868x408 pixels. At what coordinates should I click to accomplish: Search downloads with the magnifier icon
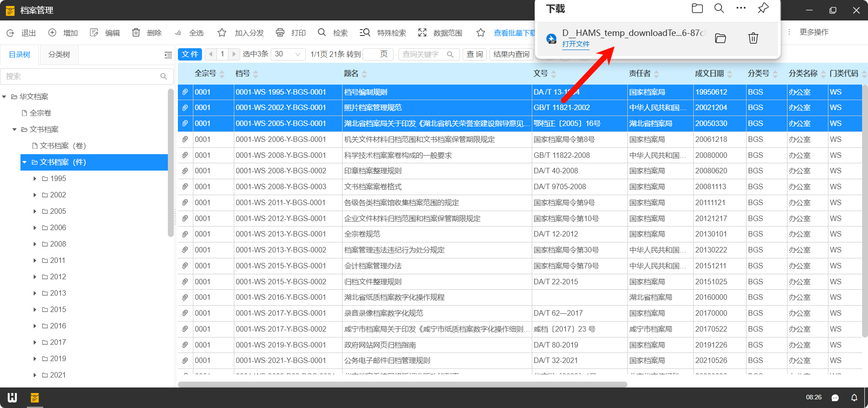click(x=719, y=8)
